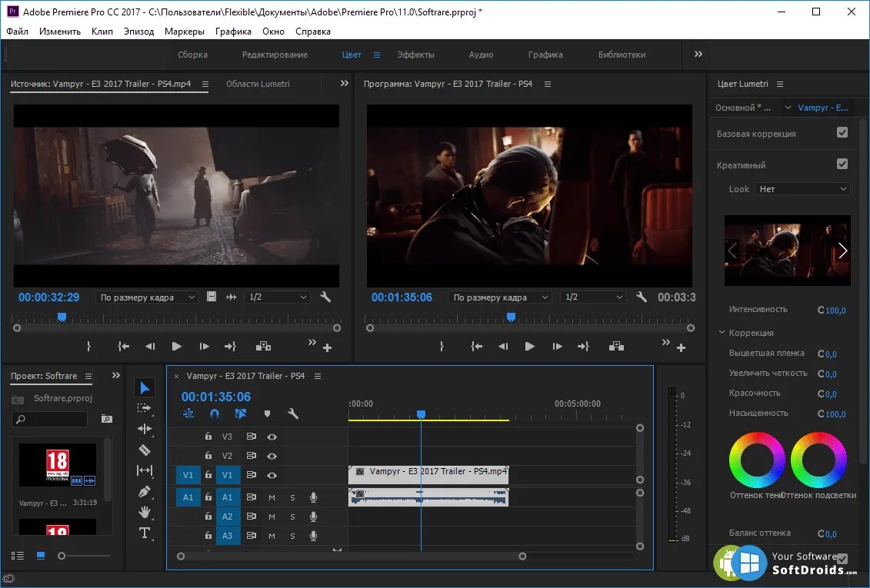
Task: Open timeline wrench display settings
Action: click(293, 414)
